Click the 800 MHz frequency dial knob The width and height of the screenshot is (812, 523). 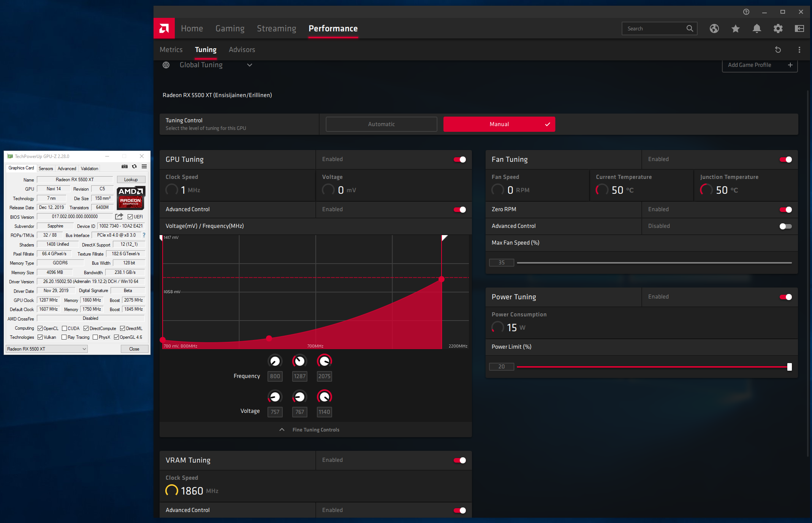(275, 361)
